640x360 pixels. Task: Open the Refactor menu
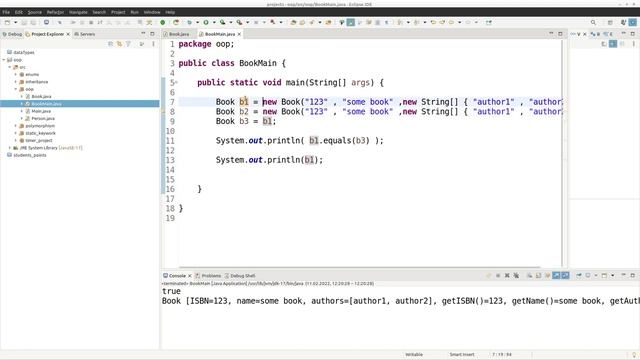pyautogui.click(x=55, y=12)
